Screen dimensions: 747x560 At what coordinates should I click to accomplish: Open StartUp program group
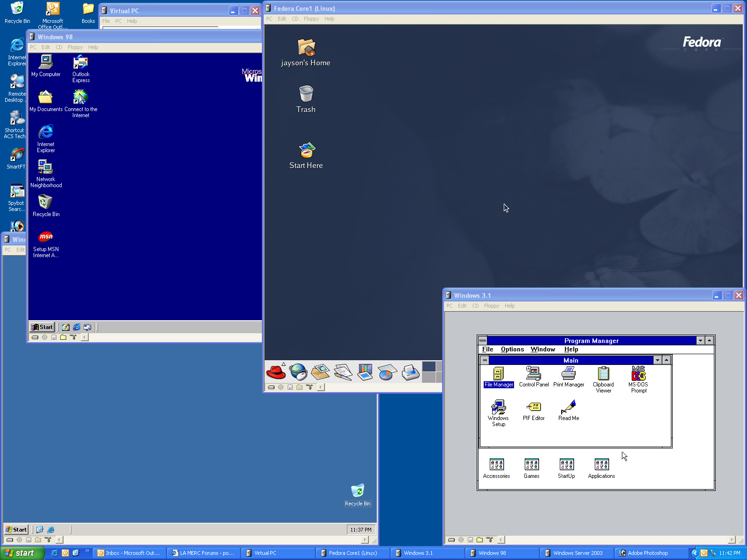tap(566, 469)
